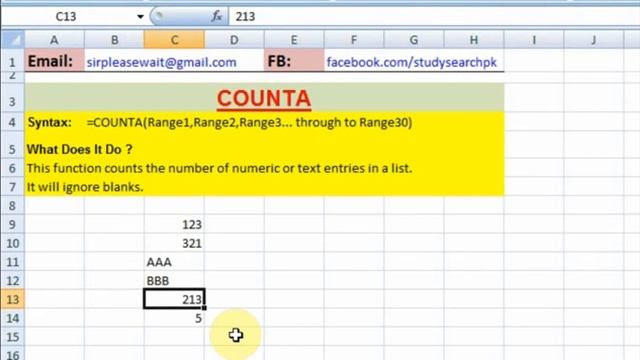640x360 pixels.
Task: Select the cell containing 5
Action: (x=174, y=318)
